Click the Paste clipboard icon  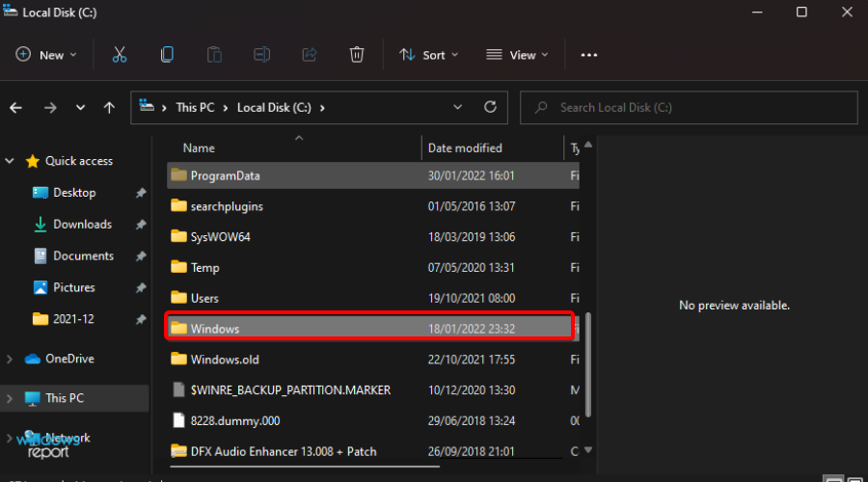[214, 55]
